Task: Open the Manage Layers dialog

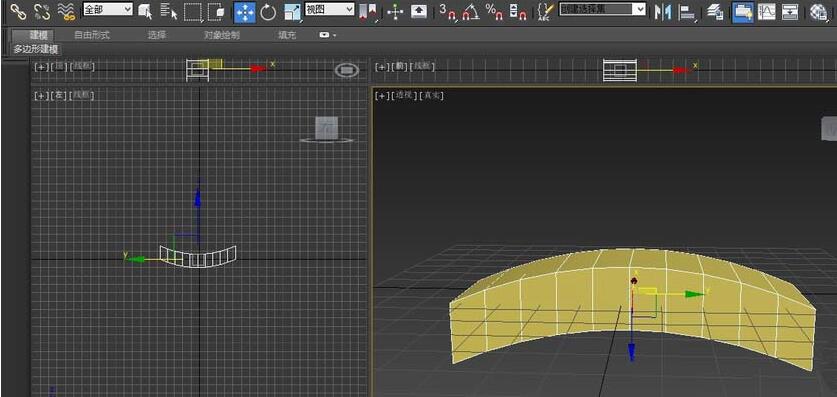Action: coord(715,12)
